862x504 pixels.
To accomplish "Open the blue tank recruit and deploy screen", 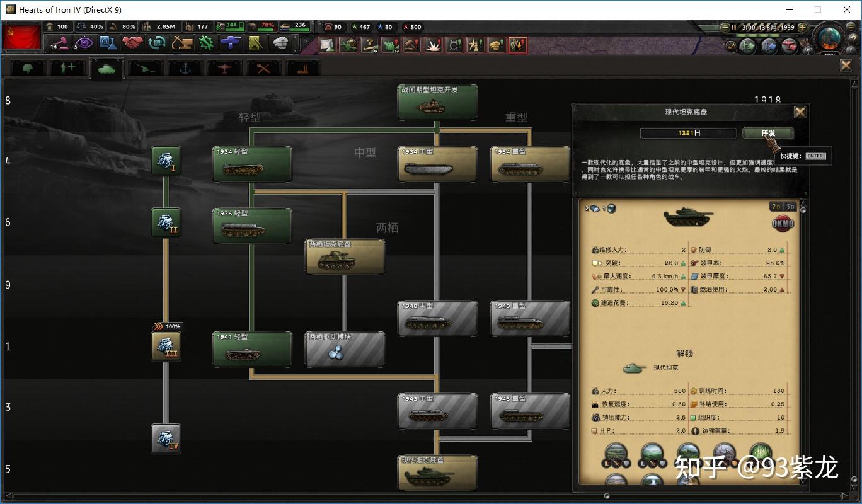I will pyautogui.click(x=231, y=43).
